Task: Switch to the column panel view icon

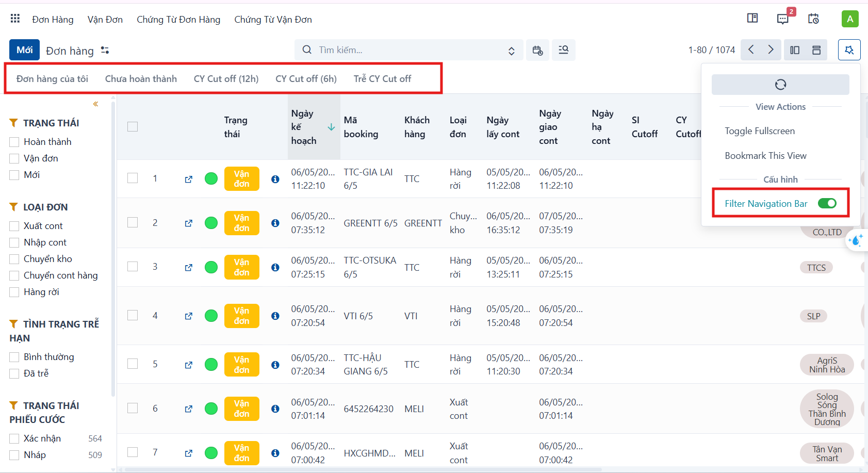Action: coord(795,50)
